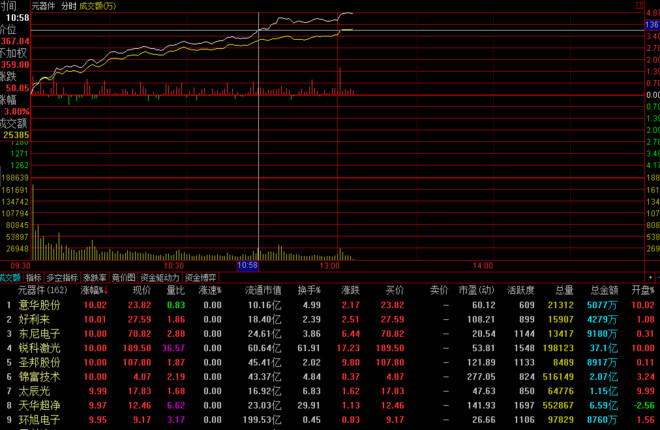This screenshot has height=430, width=660.
Task: Open 锐科激光 stock in the list
Action: (39, 346)
